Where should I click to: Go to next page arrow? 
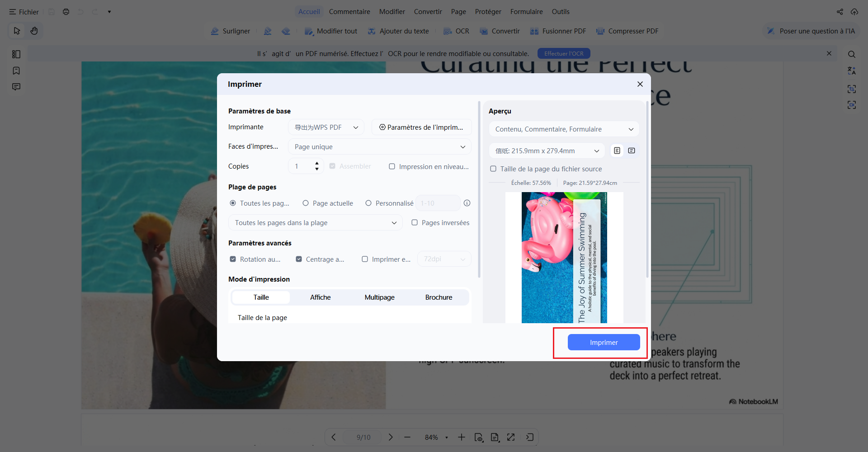(x=391, y=437)
